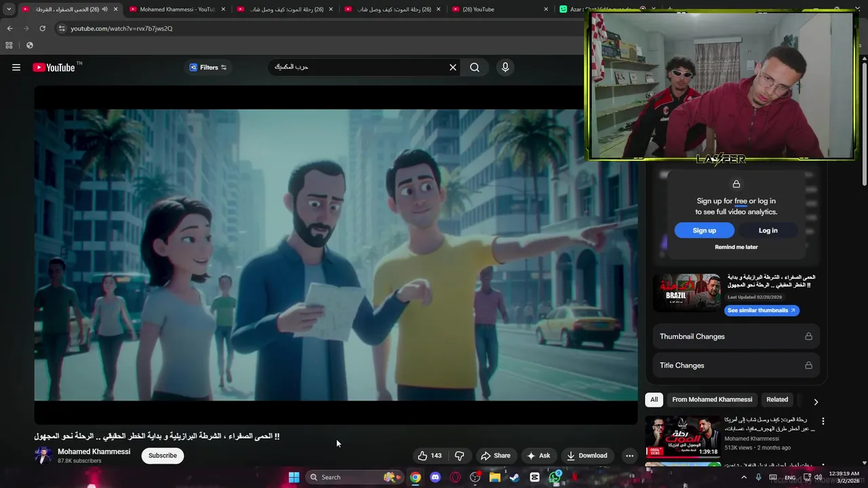The height and width of the screenshot is (488, 868).
Task: Open Mohamed Khammessi channel name link
Action: coord(94,451)
